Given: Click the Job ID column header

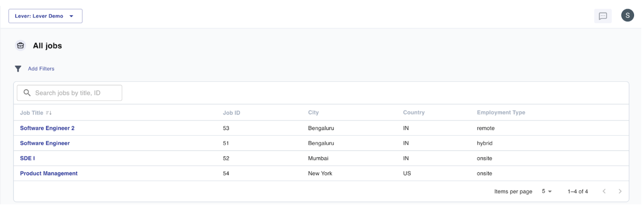Looking at the screenshot, I should (231, 113).
